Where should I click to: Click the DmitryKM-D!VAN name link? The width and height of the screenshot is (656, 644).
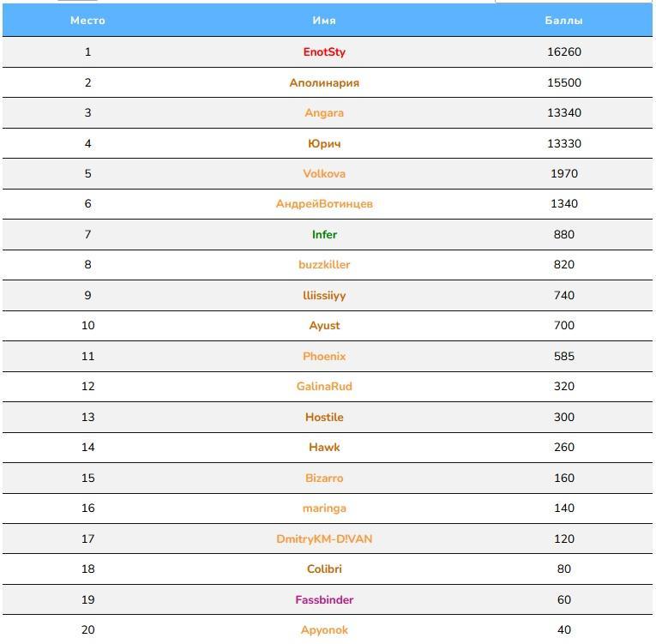[324, 539]
